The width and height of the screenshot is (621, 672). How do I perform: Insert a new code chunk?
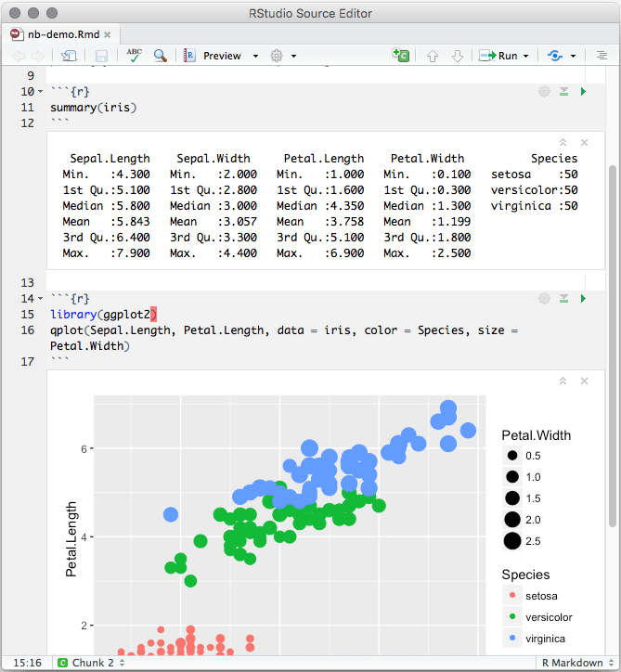tap(401, 56)
